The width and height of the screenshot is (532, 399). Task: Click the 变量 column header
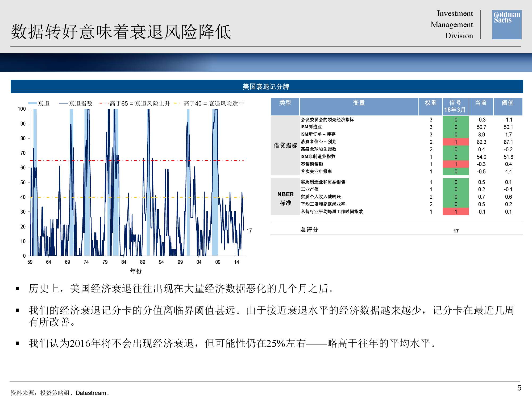pyautogui.click(x=359, y=103)
